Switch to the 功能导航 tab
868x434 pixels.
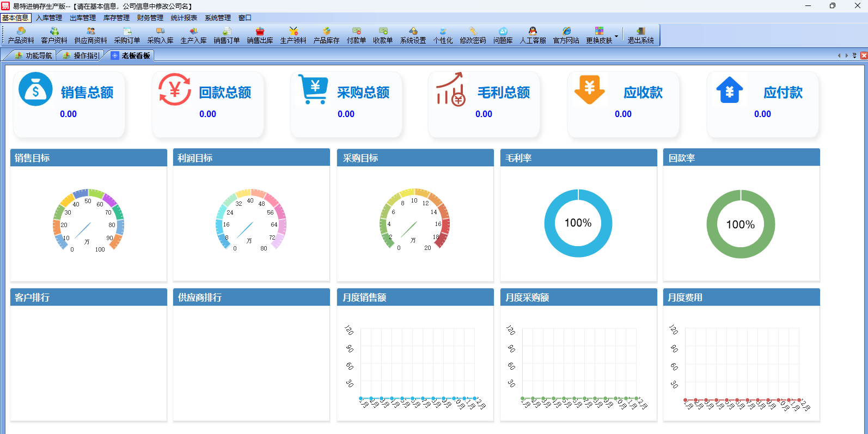click(x=34, y=56)
